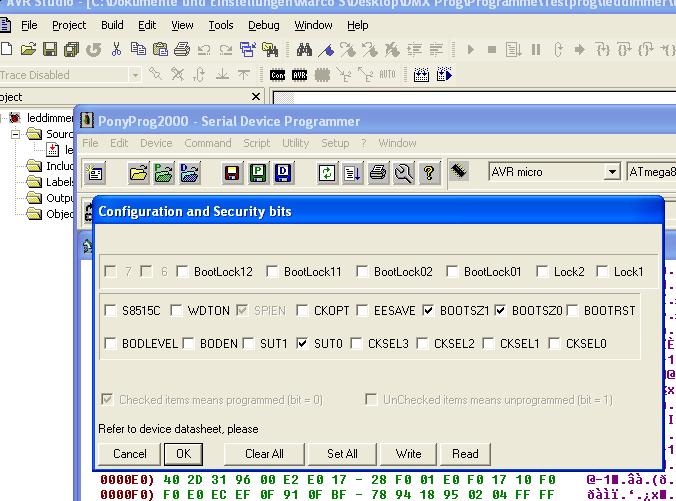Click the Write button to program fuses
676x501 pixels.
coord(408,454)
